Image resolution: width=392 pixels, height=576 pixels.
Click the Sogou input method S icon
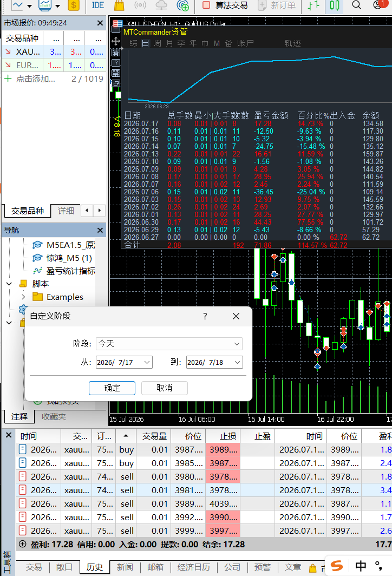[336, 566]
